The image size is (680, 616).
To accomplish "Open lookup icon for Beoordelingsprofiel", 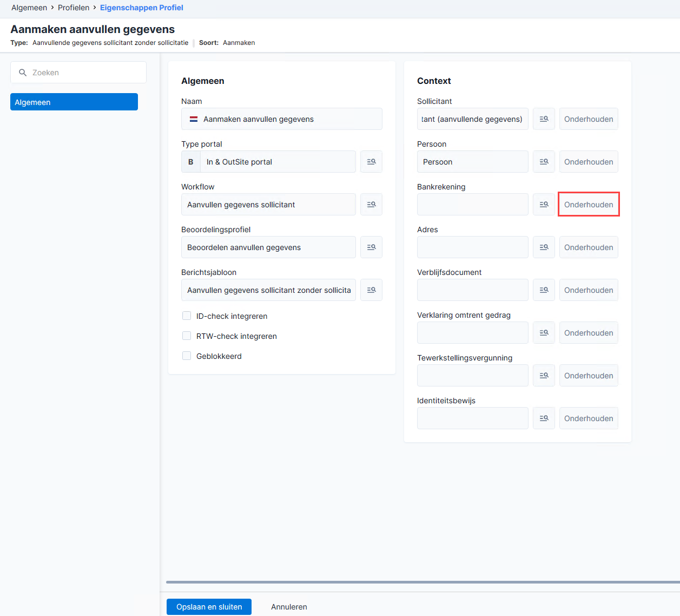I will tap(371, 247).
